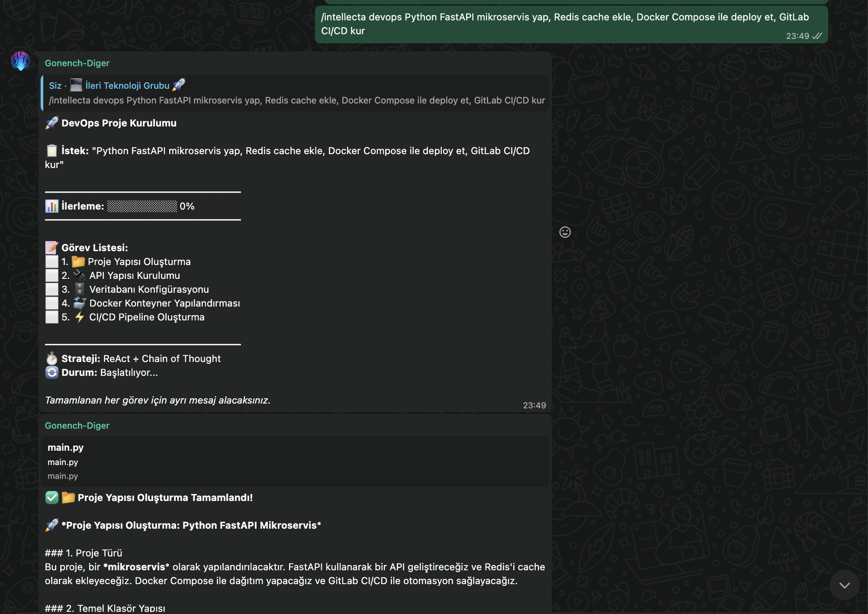Click the green checkmark before Proje Yapısı Tamamlandı
Image resolution: width=868 pixels, height=614 pixels.
51,498
